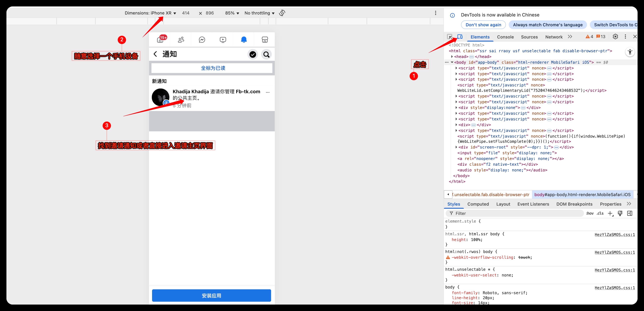Show more Styles pane tabs

(629, 204)
